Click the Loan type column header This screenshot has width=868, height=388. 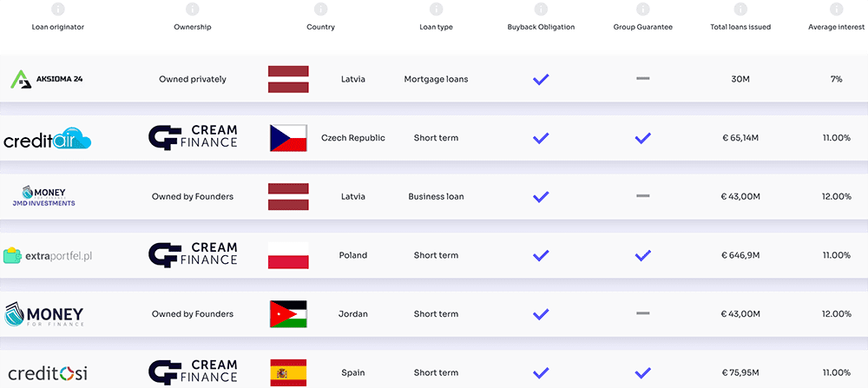tap(436, 27)
